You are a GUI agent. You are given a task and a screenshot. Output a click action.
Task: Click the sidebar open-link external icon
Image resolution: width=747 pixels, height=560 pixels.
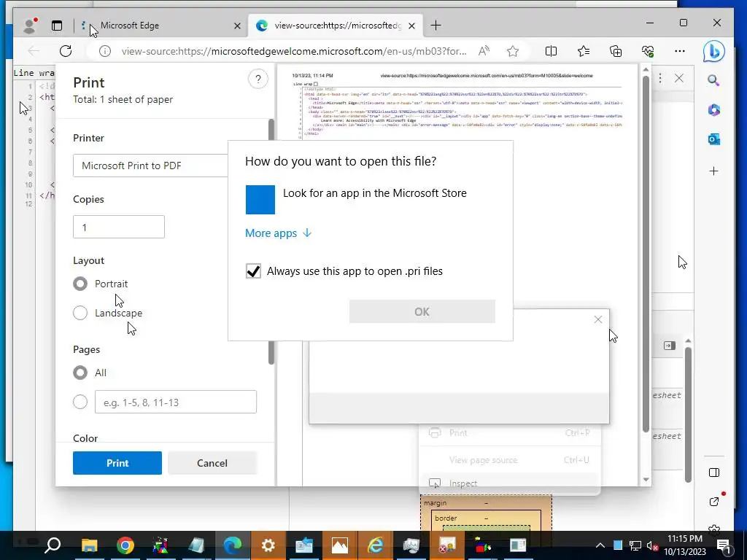pyautogui.click(x=715, y=500)
